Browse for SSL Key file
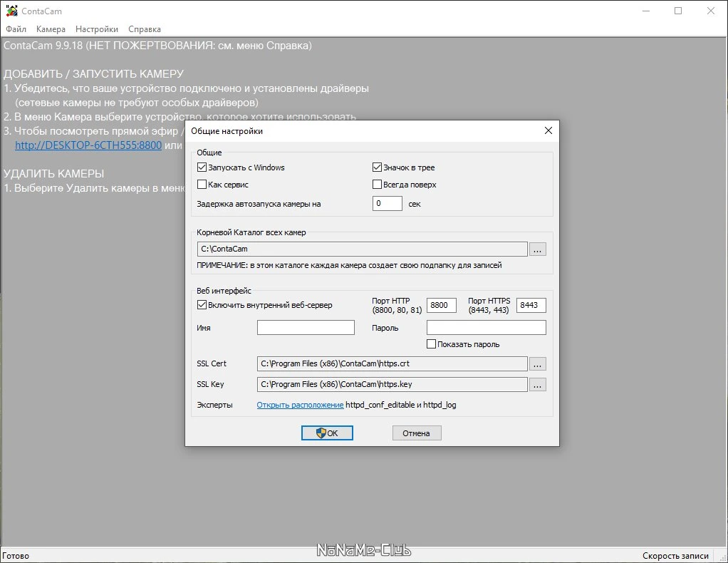728x563 pixels. 537,385
